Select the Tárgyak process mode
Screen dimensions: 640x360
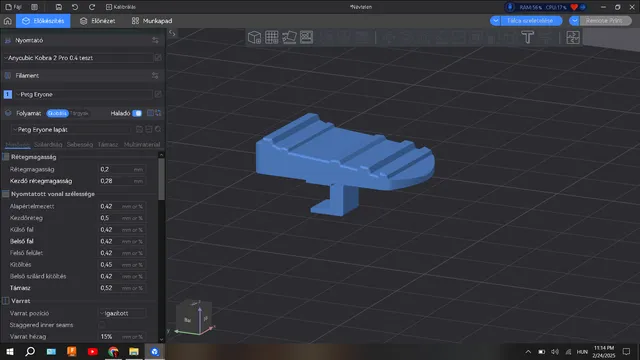[x=79, y=113]
